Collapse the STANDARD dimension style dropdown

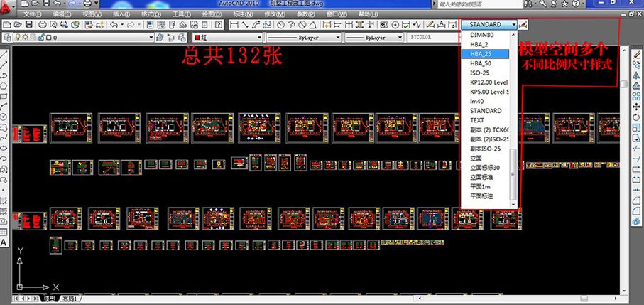click(x=514, y=25)
